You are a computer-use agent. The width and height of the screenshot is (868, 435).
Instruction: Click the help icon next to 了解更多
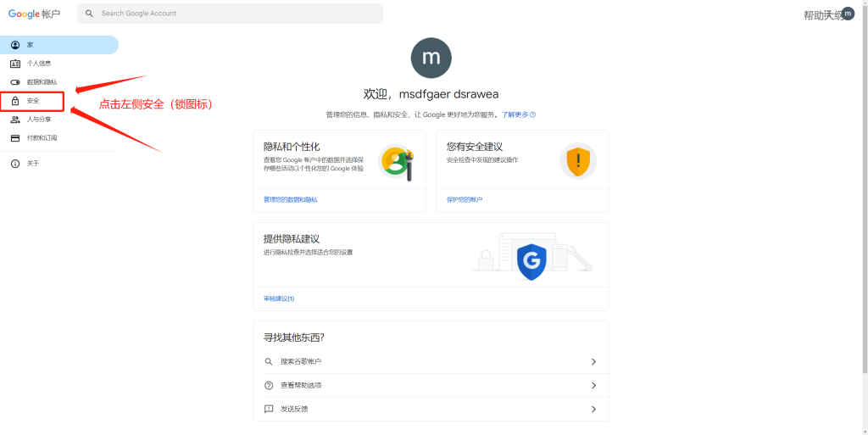point(532,114)
